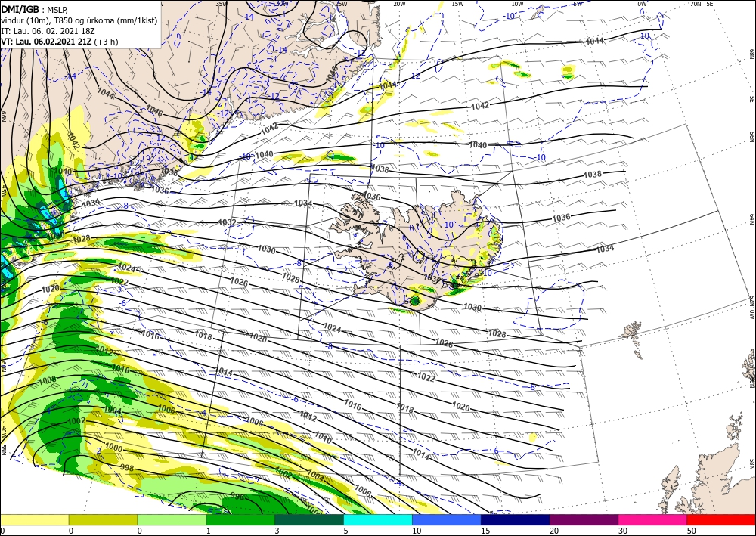
Task: Click the '5W' longitude label
Action: (x=578, y=4)
